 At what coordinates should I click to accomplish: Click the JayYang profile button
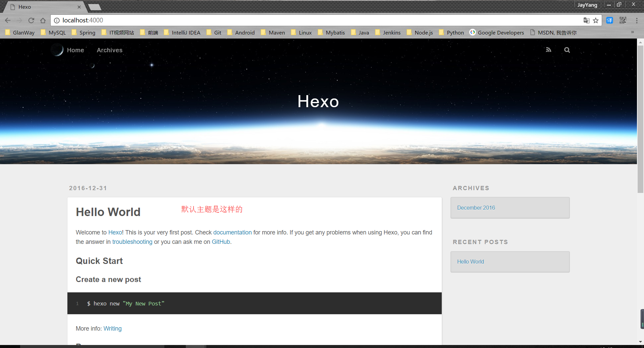pyautogui.click(x=587, y=5)
